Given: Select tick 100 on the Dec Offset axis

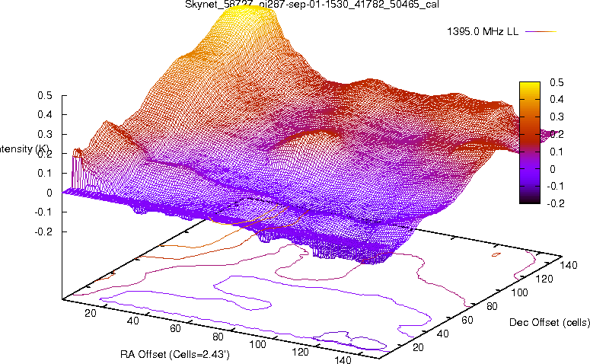Looking at the screenshot, I should pyautogui.click(x=520, y=292).
